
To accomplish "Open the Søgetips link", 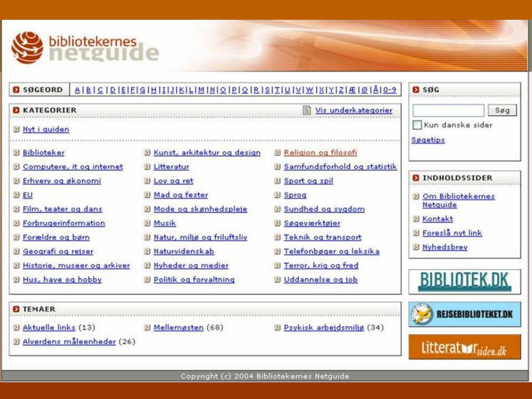I will point(428,140).
